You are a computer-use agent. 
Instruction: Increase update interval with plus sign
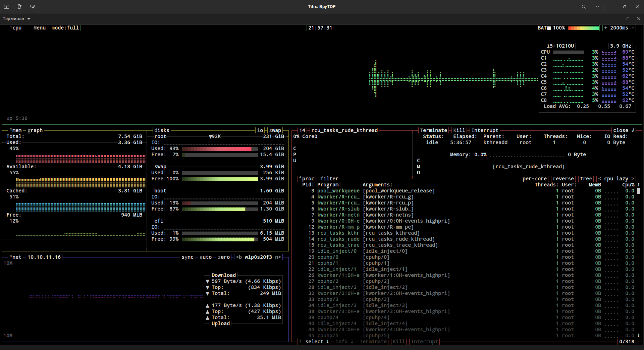point(605,28)
